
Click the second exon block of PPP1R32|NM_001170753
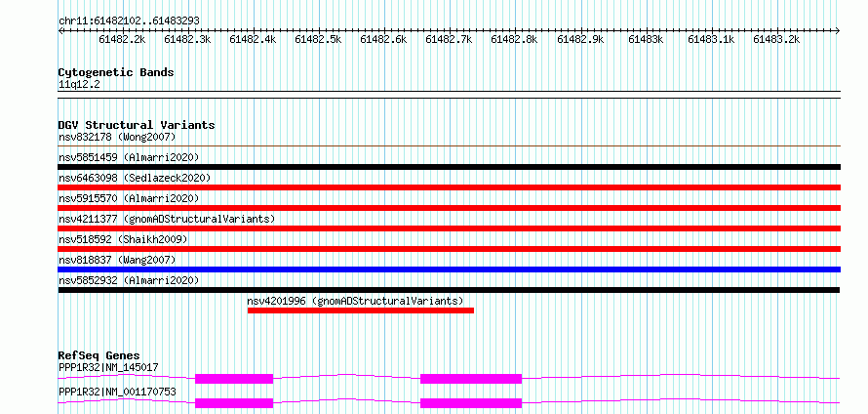[471, 403]
